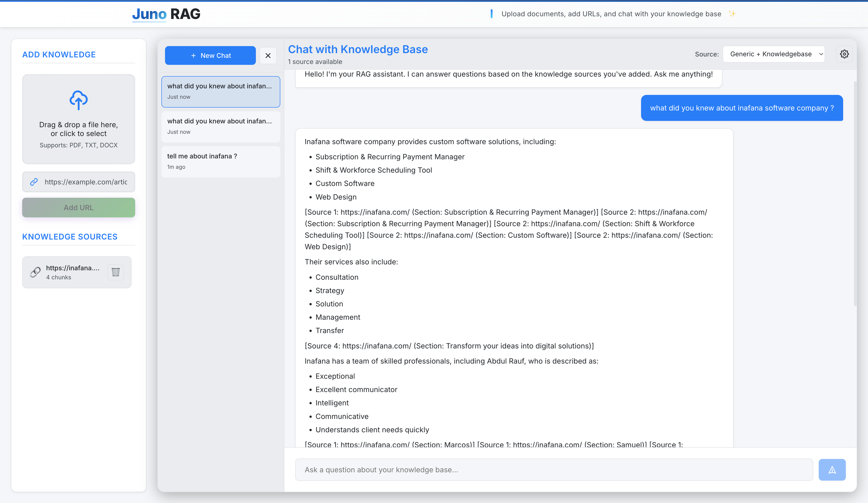Click the plus icon in New Chat

tap(193, 55)
